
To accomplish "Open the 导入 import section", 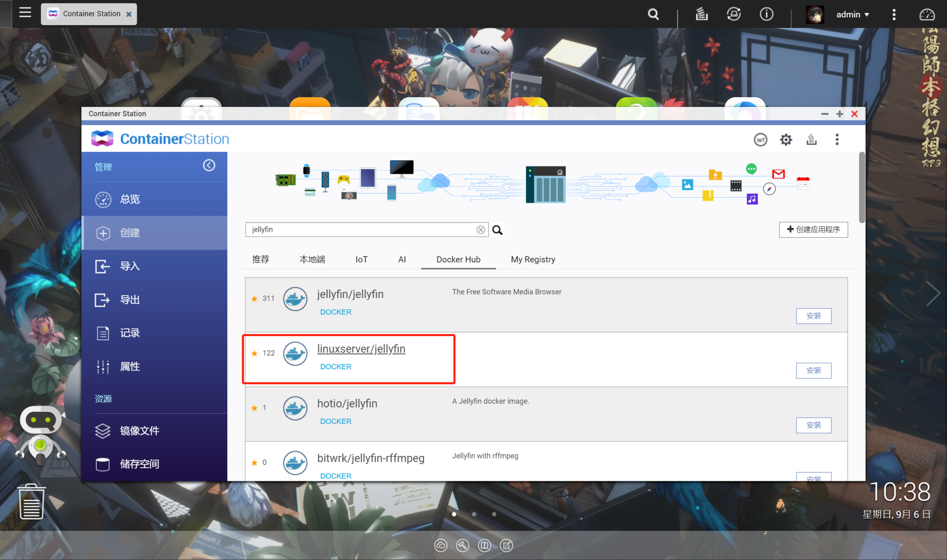I will point(130,266).
